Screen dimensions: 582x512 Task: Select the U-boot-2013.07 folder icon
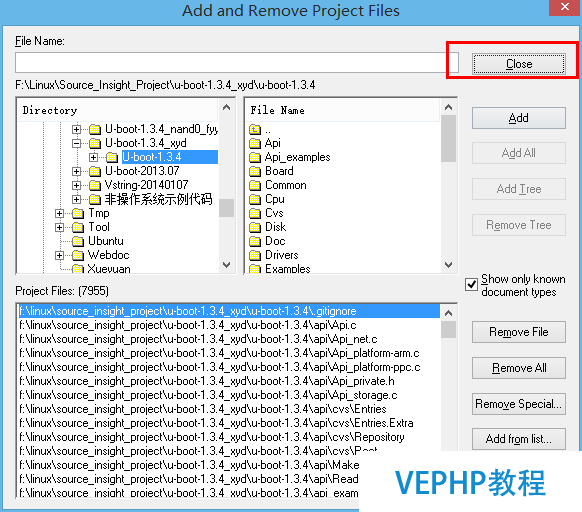point(95,171)
